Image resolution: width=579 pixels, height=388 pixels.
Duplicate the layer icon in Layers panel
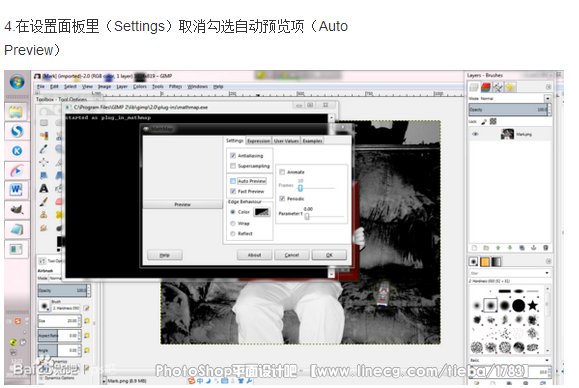coord(522,248)
